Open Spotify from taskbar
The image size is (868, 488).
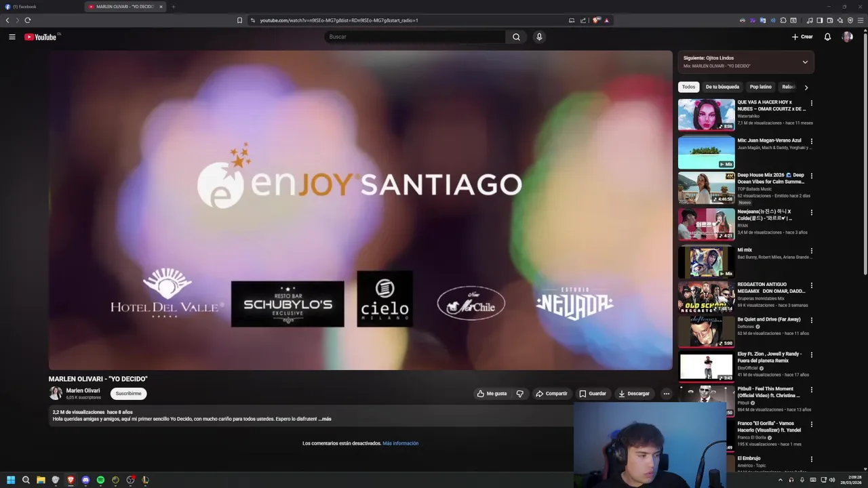pyautogui.click(x=100, y=480)
